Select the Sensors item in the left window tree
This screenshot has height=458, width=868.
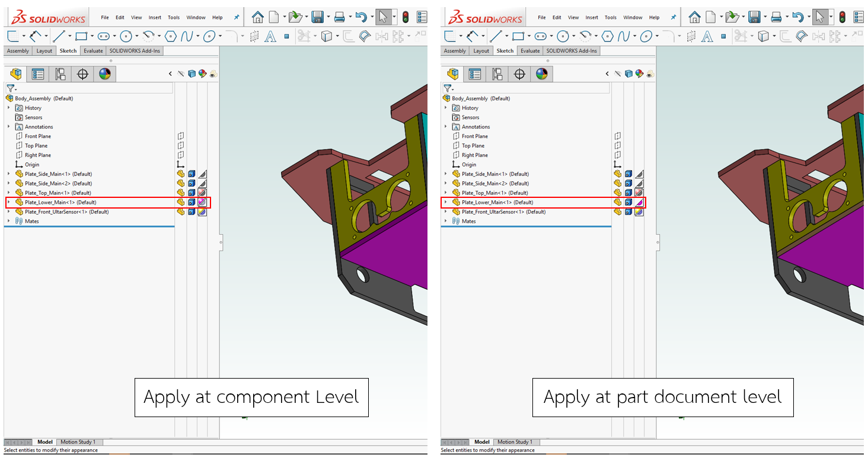click(x=28, y=117)
